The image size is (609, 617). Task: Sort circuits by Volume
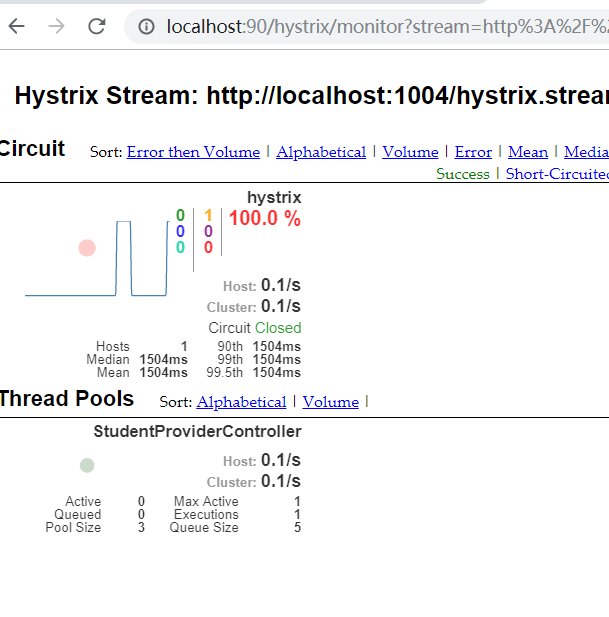pos(410,152)
